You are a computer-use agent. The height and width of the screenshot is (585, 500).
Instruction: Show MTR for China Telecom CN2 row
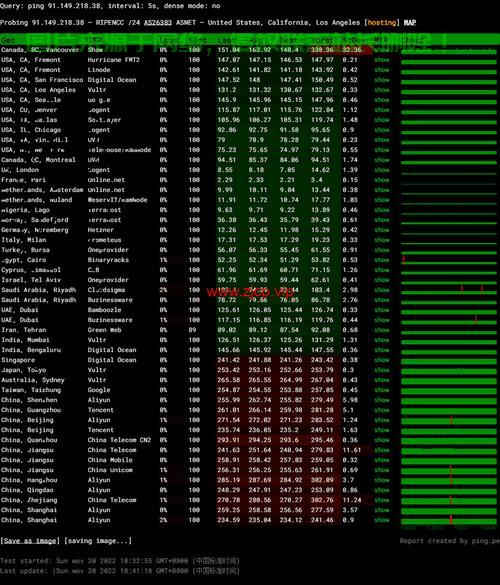pyautogui.click(x=382, y=440)
